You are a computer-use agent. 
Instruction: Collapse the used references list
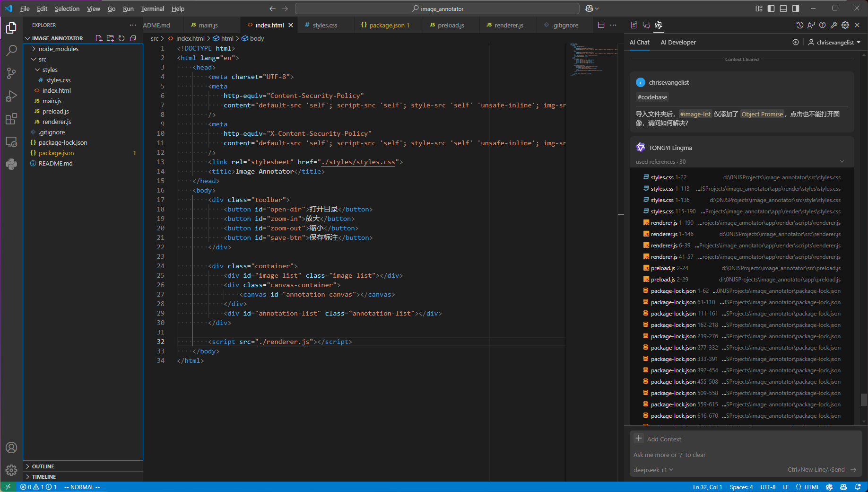pos(842,162)
